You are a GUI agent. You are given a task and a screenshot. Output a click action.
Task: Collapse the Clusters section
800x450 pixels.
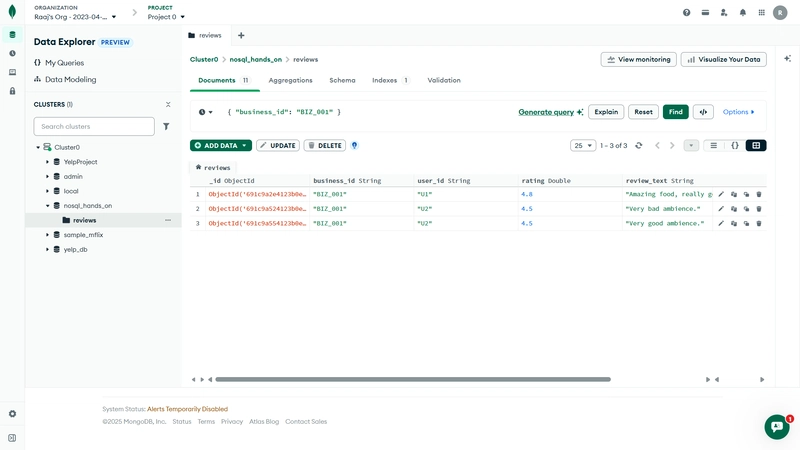click(168, 105)
